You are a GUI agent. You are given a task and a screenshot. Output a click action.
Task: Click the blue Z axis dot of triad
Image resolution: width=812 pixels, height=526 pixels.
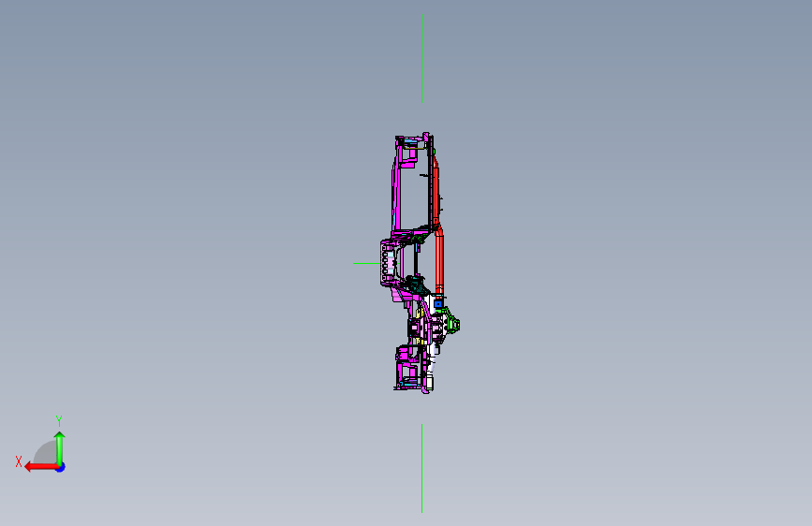point(61,467)
